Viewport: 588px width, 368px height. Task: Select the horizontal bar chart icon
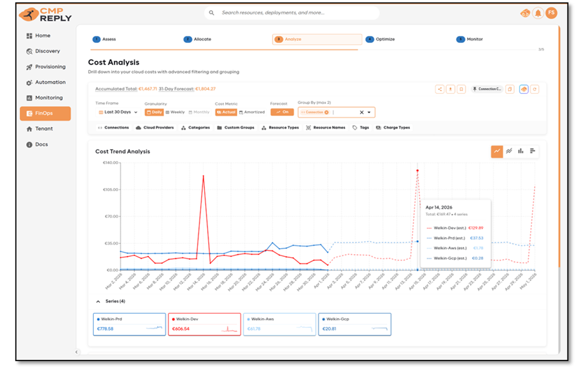(x=533, y=151)
